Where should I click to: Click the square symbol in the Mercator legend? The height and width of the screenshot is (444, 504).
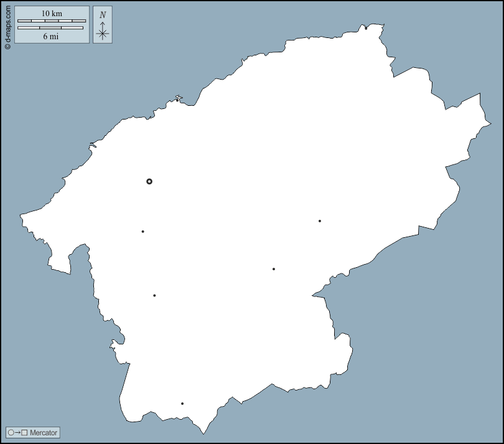point(24,432)
